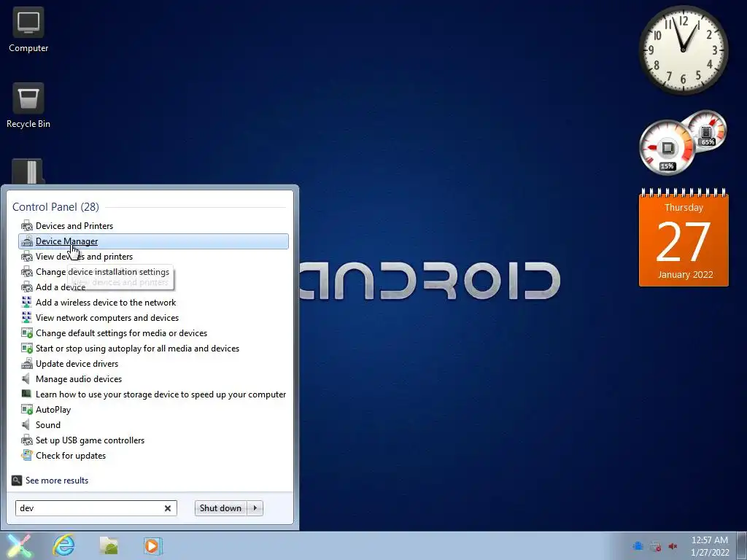Click the Devices and Printers icon

27,226
